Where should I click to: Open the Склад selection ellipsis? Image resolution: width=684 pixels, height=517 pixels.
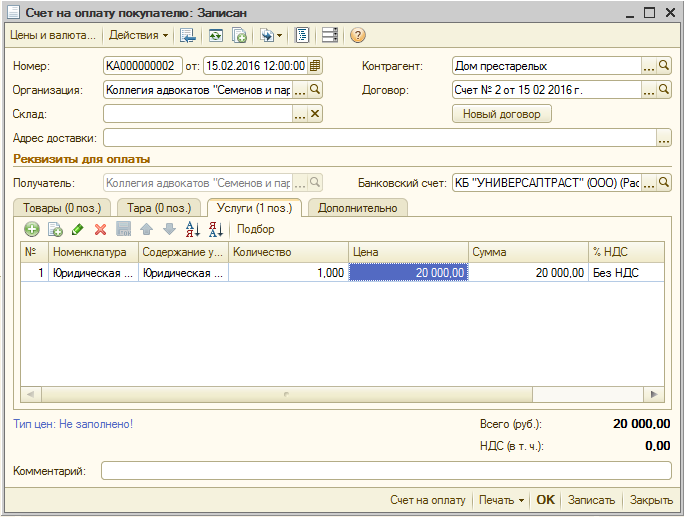coord(300,114)
